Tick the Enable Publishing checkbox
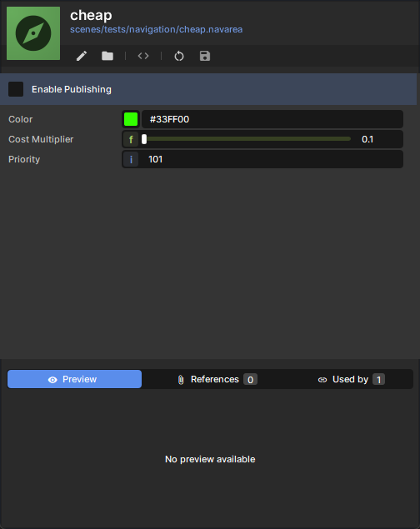420x529 pixels. tap(16, 89)
